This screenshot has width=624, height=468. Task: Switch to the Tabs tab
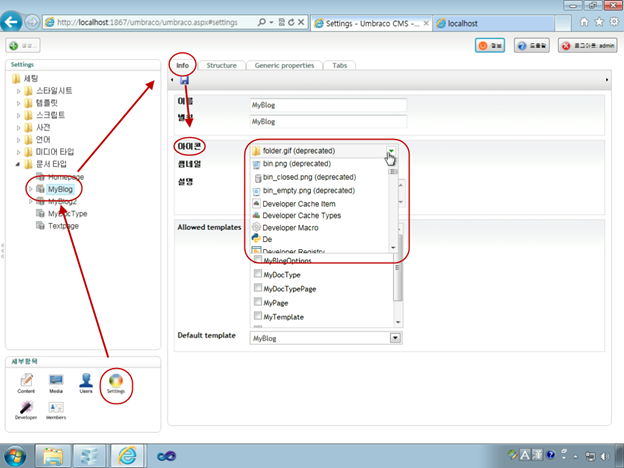click(339, 65)
